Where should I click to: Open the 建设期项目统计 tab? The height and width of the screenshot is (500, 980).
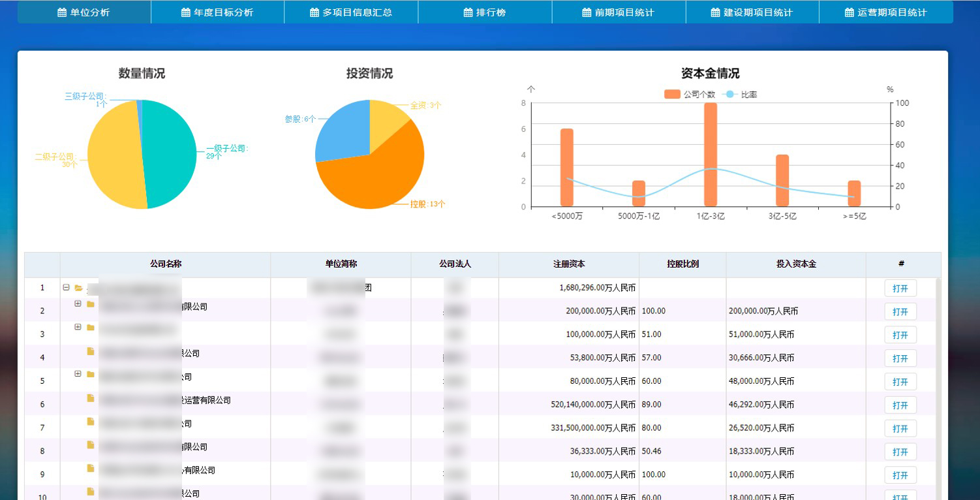(x=752, y=12)
